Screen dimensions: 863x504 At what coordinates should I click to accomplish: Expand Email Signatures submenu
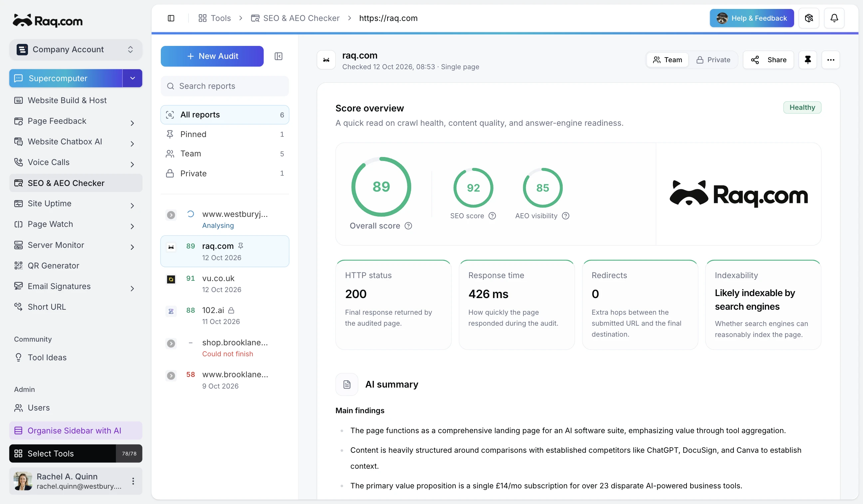[x=132, y=288]
